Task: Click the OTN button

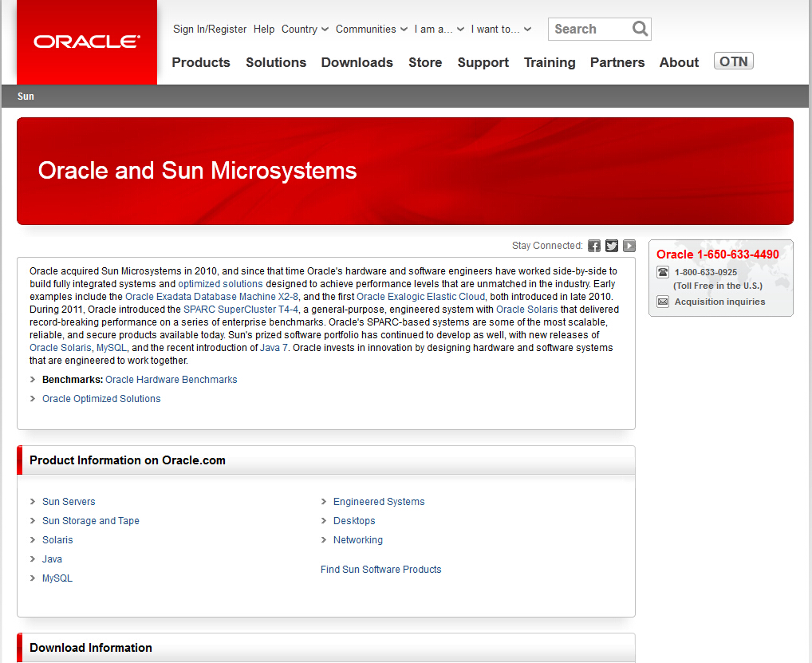Action: click(x=733, y=61)
